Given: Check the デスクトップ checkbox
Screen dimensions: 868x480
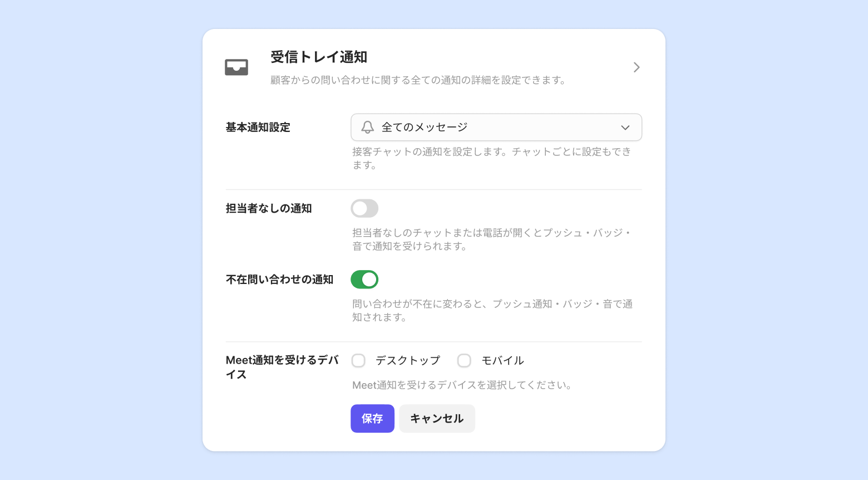Looking at the screenshot, I should (x=358, y=361).
